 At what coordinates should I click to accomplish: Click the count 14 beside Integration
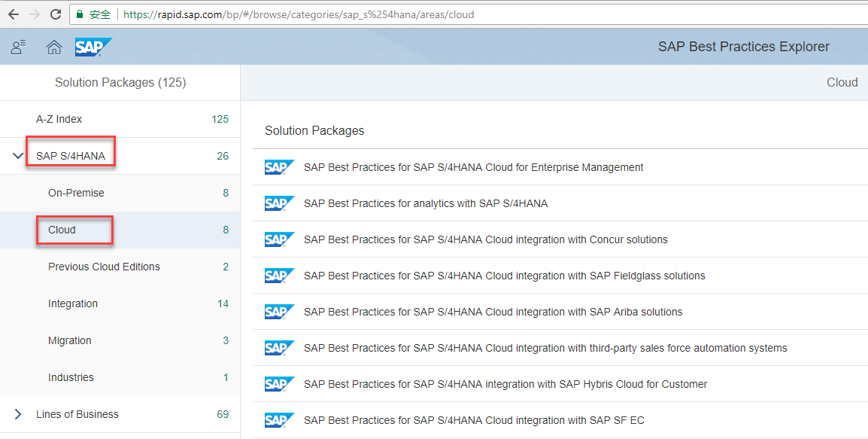[x=223, y=303]
